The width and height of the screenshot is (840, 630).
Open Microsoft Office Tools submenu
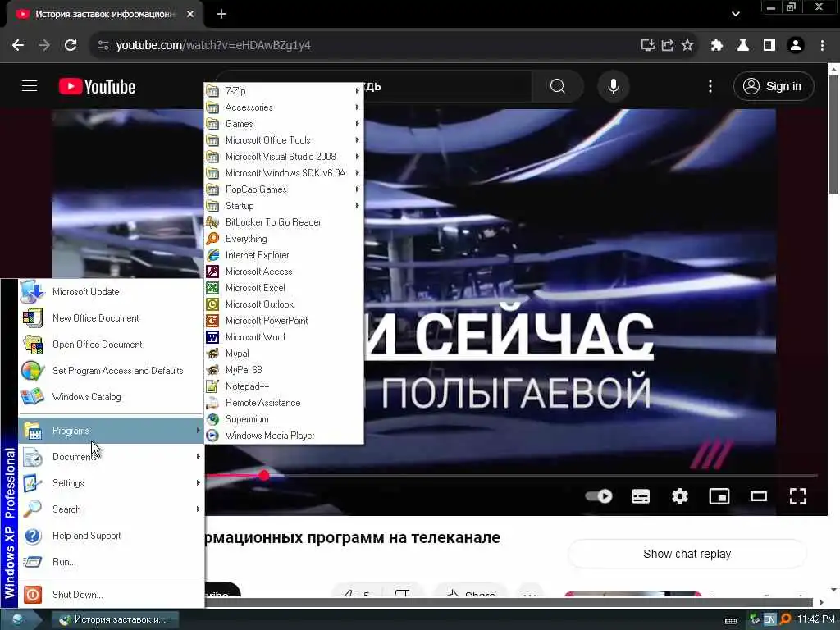click(284, 140)
